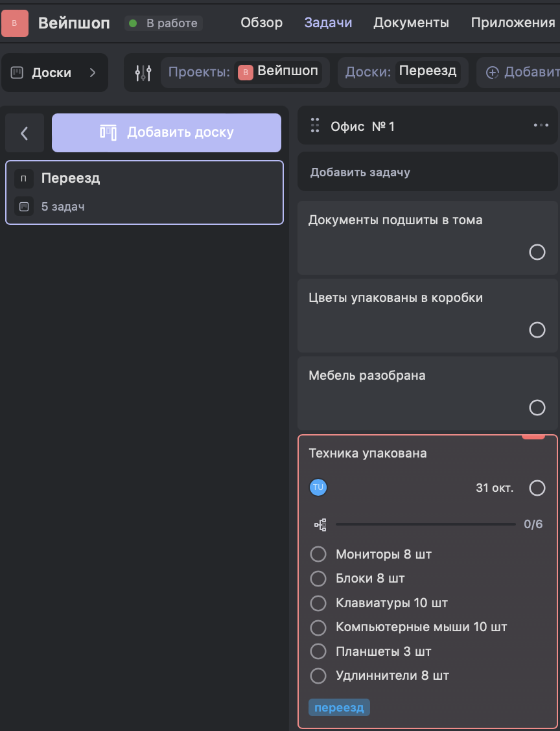Click the red Вейпшоп project logo
560x731 pixels.
click(14, 23)
